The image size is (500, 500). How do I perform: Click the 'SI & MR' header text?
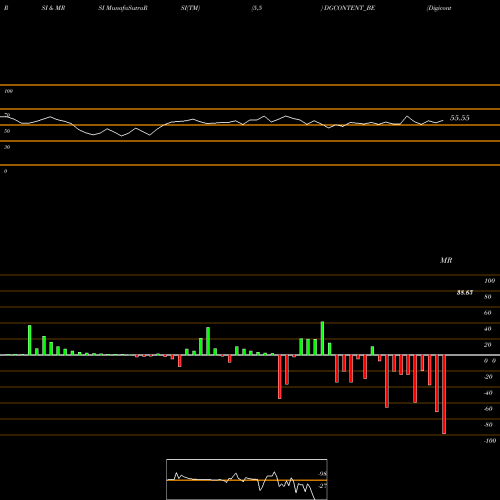tap(53, 8)
